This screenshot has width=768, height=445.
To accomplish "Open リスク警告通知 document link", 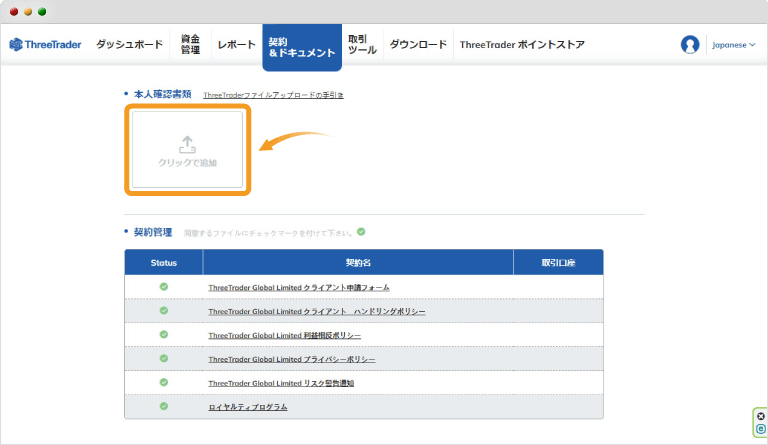I will point(281,383).
